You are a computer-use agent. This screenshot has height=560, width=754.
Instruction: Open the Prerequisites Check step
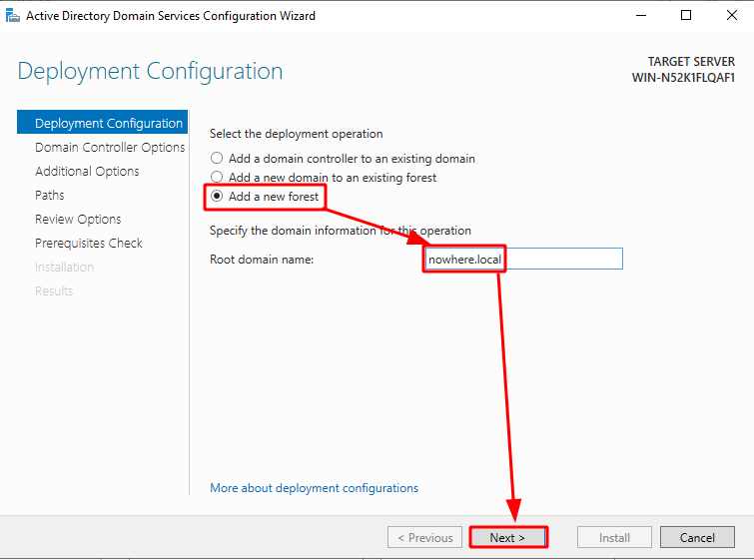point(89,244)
